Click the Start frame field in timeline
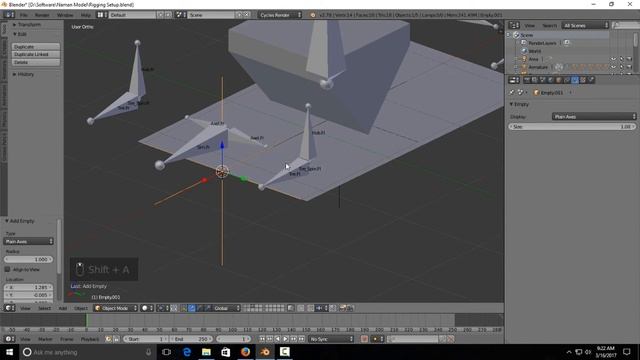 [146, 339]
